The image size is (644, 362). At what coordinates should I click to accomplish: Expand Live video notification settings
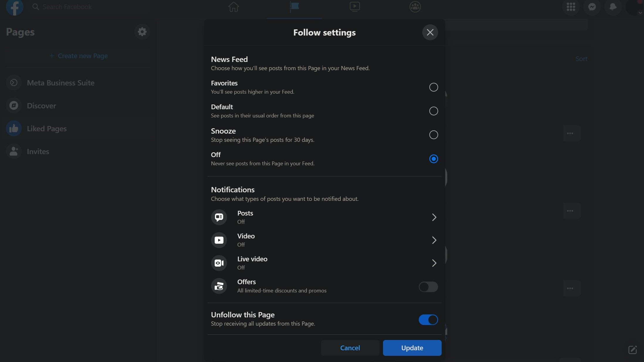pyautogui.click(x=434, y=263)
